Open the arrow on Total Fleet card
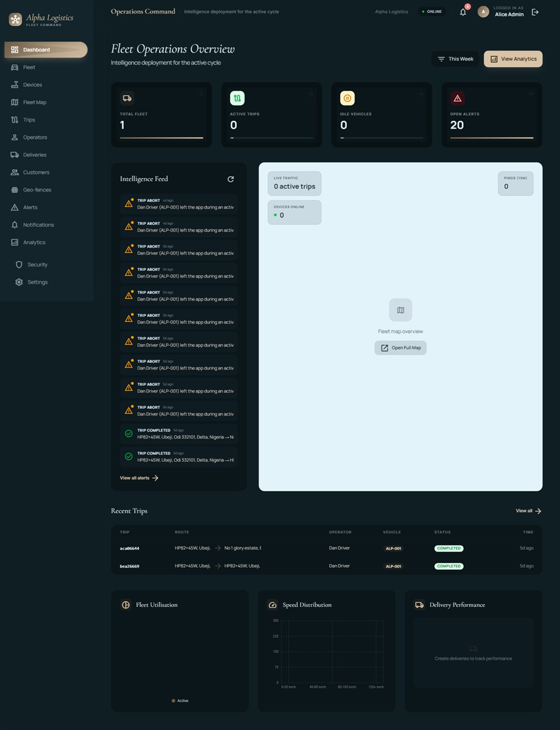The image size is (560, 730). click(200, 94)
